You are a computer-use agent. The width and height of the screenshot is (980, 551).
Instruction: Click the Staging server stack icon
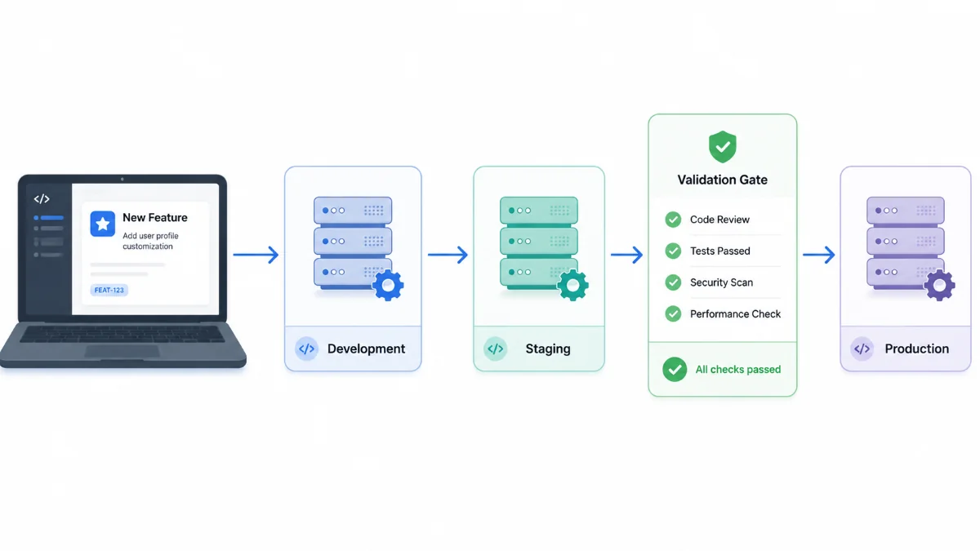(x=539, y=242)
